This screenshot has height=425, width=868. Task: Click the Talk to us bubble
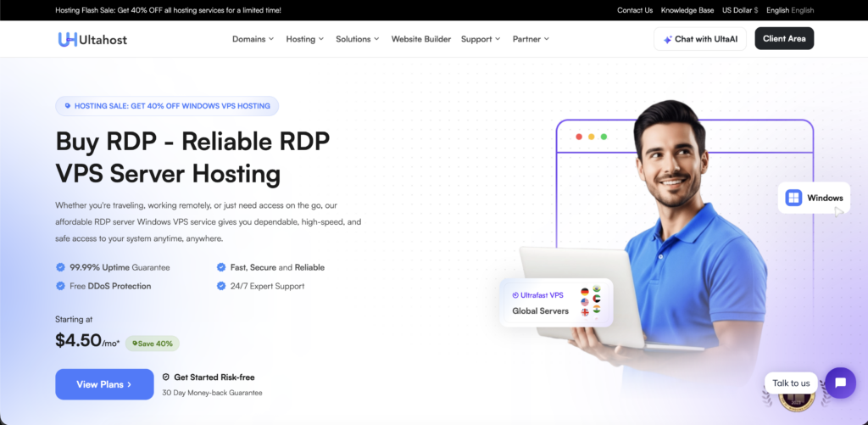(x=791, y=383)
